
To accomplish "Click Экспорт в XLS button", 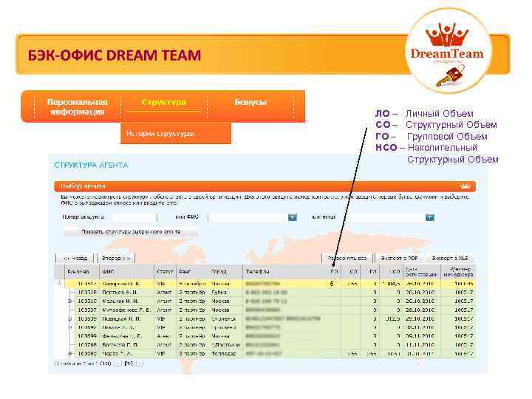I will coord(450,259).
